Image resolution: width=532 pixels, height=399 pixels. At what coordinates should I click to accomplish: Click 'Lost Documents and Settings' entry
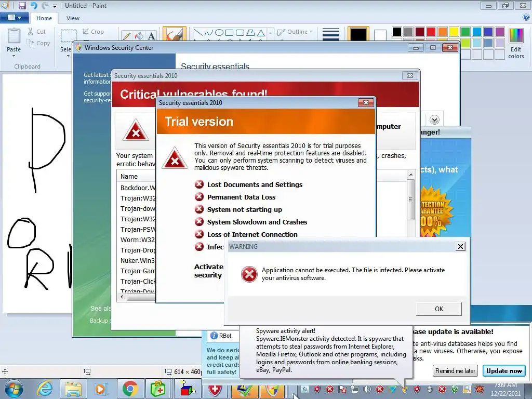pos(255,184)
